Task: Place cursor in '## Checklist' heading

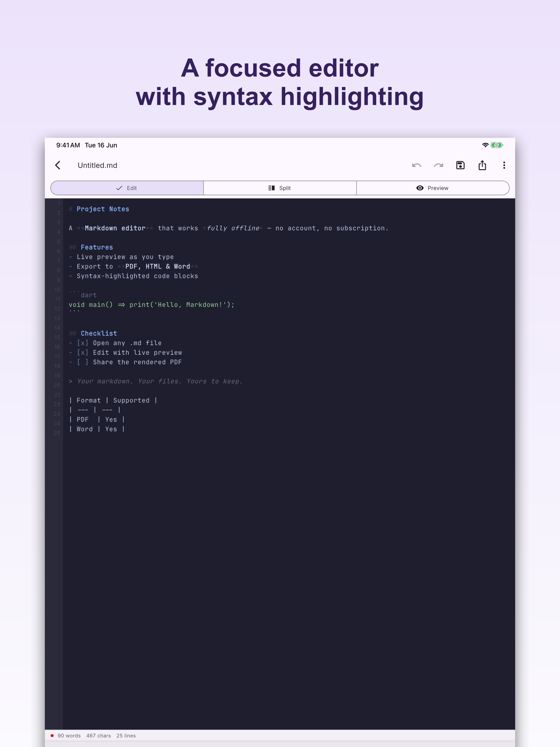Action: 93,333
